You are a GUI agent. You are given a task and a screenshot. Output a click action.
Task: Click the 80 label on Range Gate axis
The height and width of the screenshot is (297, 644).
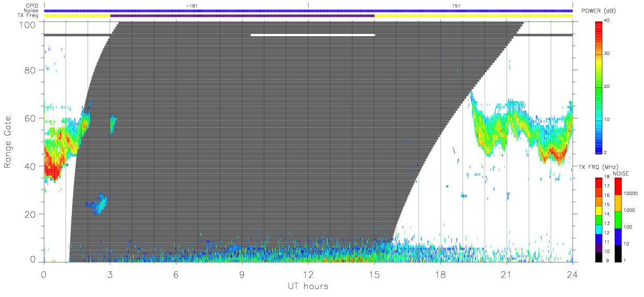(x=31, y=70)
